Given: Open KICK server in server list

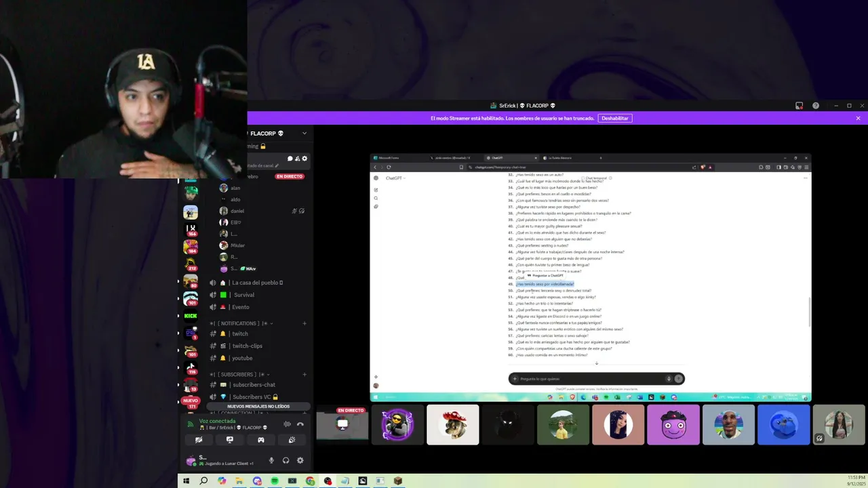Looking at the screenshot, I should (x=191, y=316).
